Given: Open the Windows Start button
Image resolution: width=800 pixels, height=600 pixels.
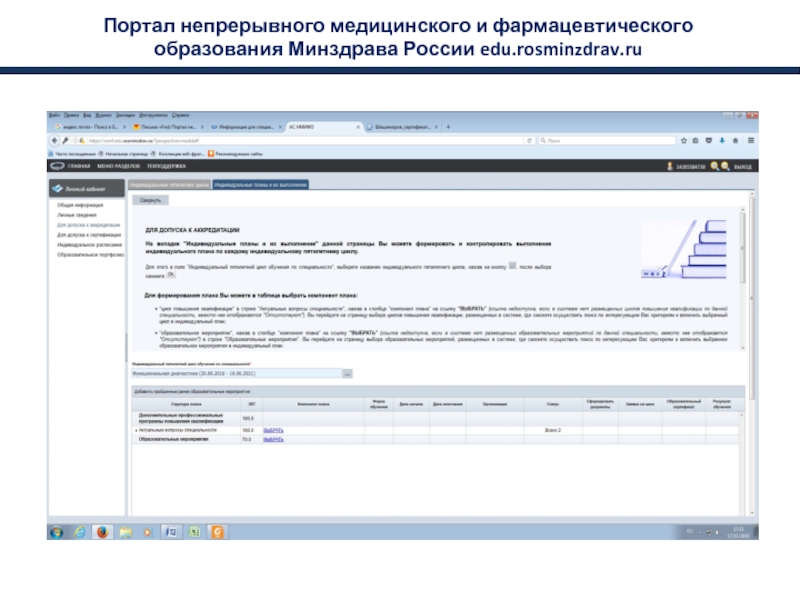Looking at the screenshot, I should click(54, 532).
